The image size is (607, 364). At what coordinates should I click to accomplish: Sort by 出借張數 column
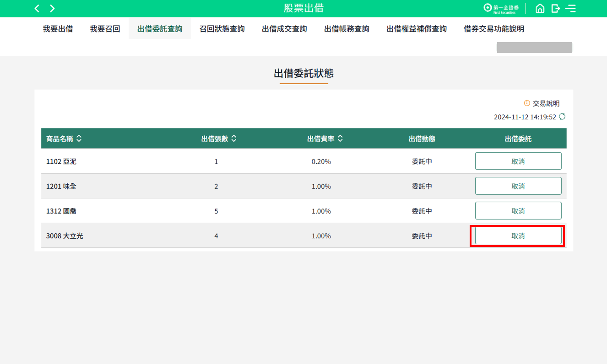(x=234, y=139)
